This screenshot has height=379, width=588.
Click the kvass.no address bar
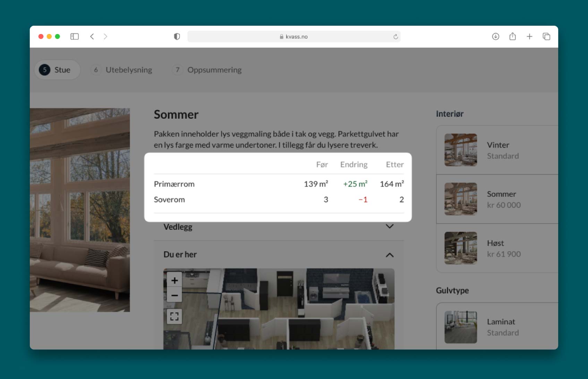click(293, 36)
